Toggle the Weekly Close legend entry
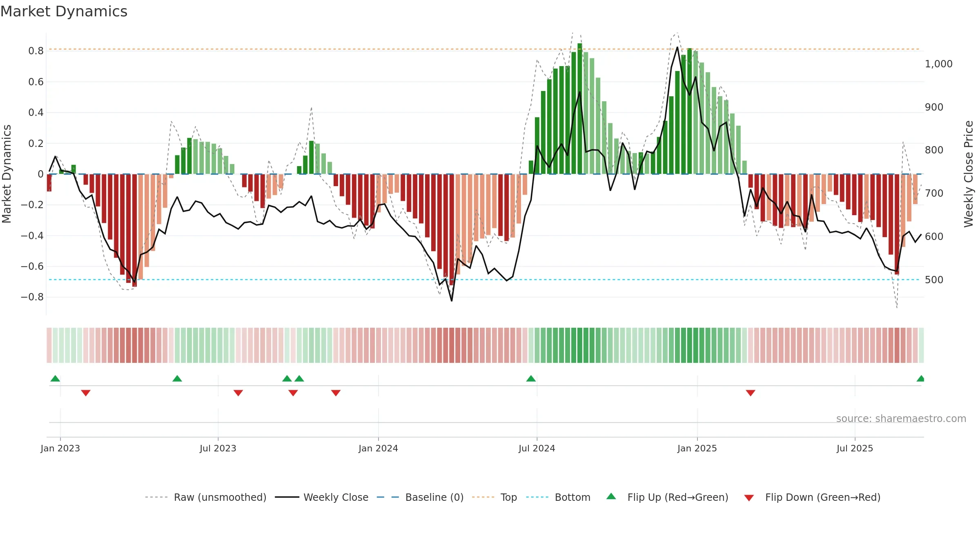 coord(321,497)
